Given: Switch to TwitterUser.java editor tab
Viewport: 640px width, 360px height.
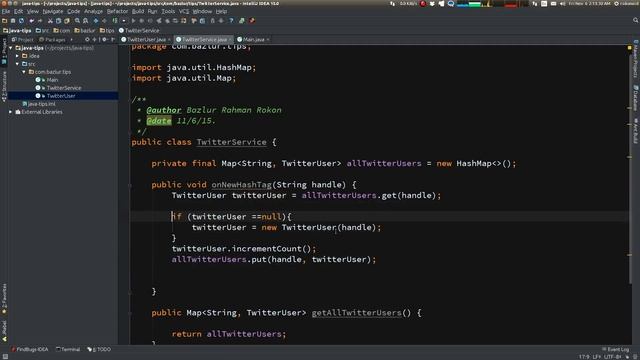Looking at the screenshot, I should (146, 40).
